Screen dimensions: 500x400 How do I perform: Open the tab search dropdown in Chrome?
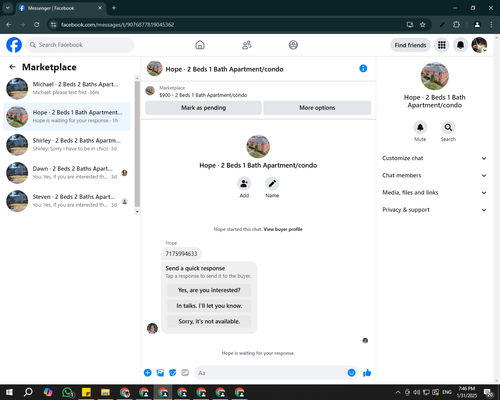pyautogui.click(x=8, y=8)
